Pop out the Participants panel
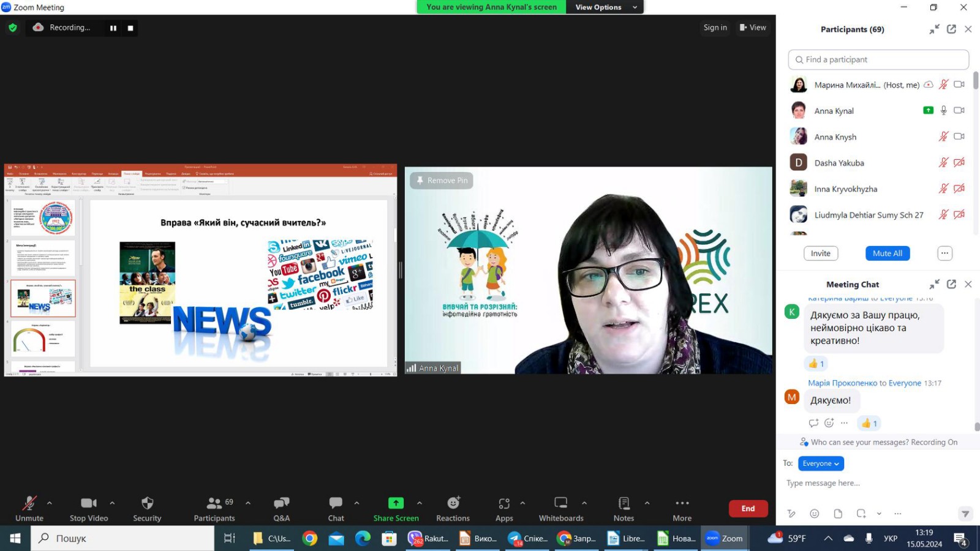Viewport: 980px width, 551px height. click(x=951, y=29)
